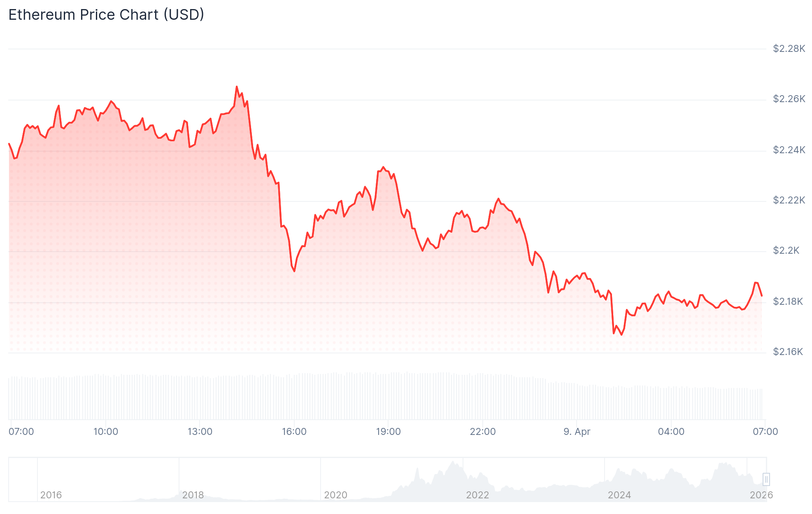812x514 pixels.
Task: Pick 2024 on the history navigator
Action: point(619,495)
